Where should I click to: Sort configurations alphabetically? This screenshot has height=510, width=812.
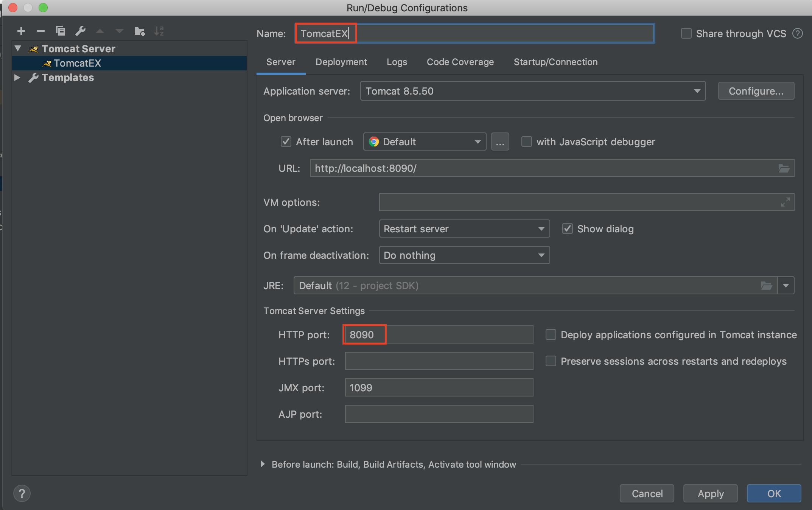click(x=159, y=31)
